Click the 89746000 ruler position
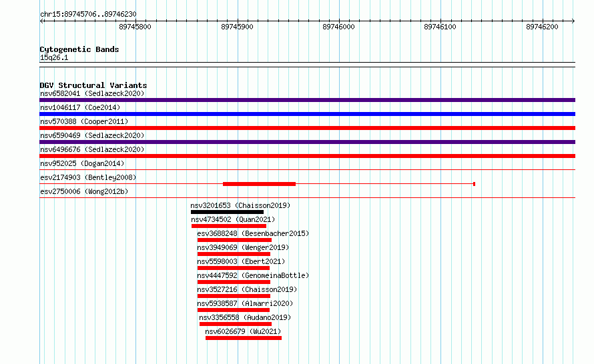Viewport: 594px width, 364px height. tap(338, 27)
